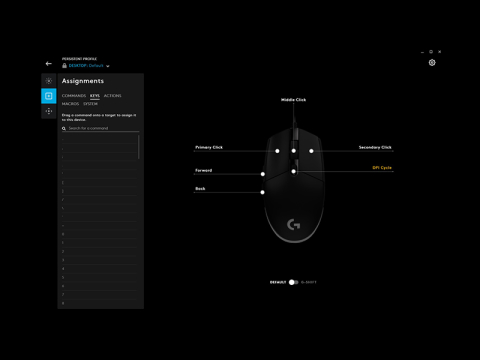Image resolution: width=480 pixels, height=360 pixels.
Task: Switch to the ACTIONS tab
Action: pos(113,96)
